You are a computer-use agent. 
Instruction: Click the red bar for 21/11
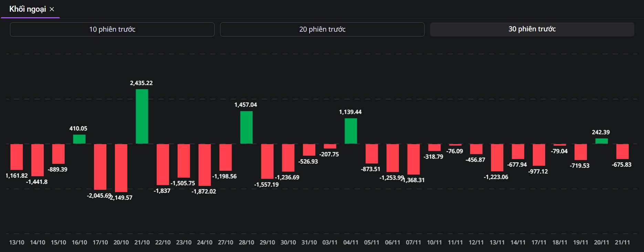pyautogui.click(x=622, y=151)
